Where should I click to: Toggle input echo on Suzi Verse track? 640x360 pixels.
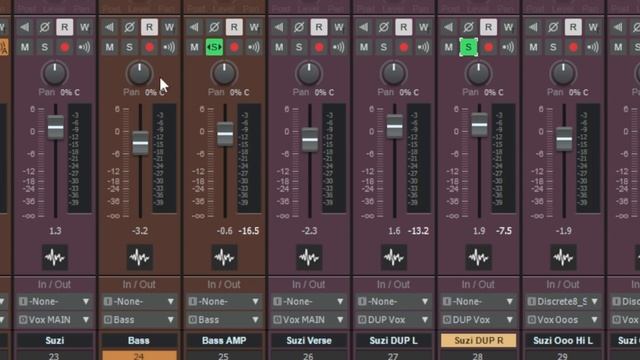click(x=339, y=47)
